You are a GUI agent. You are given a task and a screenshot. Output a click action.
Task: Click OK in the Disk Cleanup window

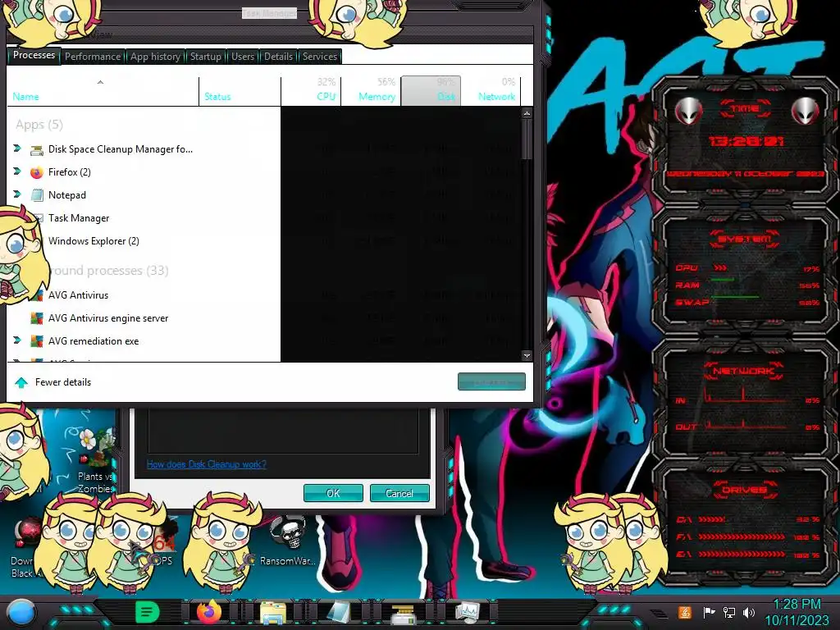[x=333, y=493]
